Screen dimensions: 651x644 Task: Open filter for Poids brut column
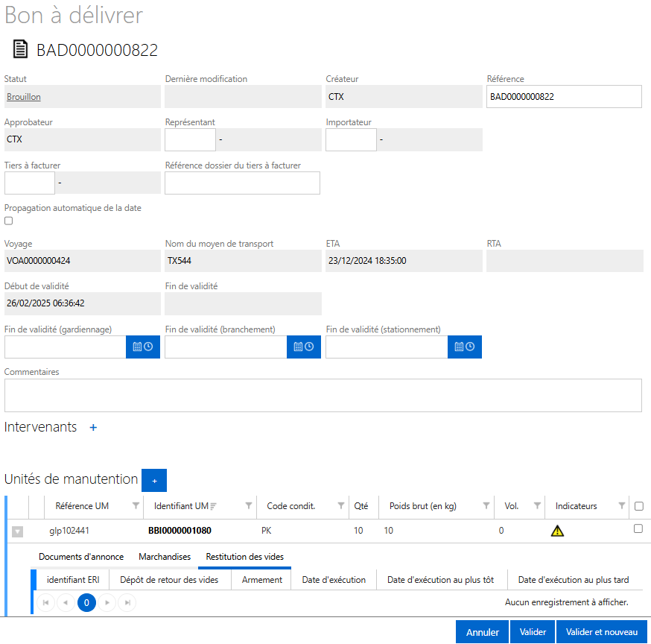[486, 506]
